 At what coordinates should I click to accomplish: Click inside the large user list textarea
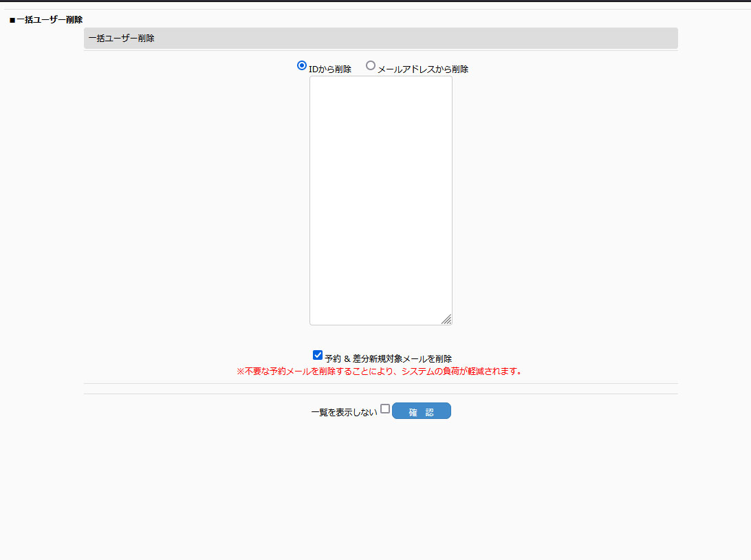tap(380, 200)
